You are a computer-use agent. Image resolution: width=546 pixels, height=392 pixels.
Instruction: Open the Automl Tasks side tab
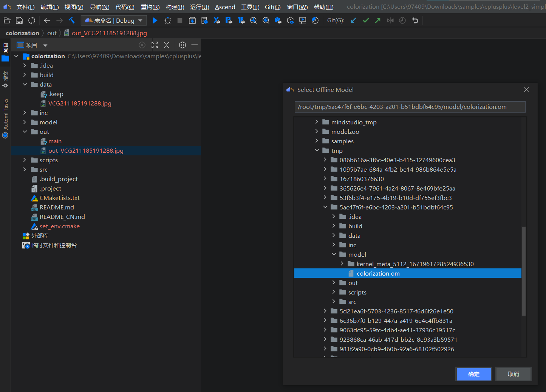5,118
